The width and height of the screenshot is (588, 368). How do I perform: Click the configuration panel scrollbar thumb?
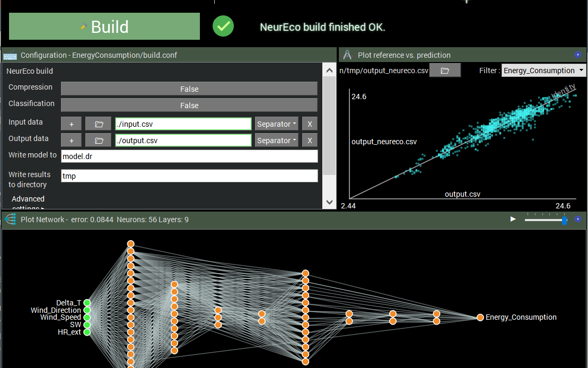coord(329,126)
